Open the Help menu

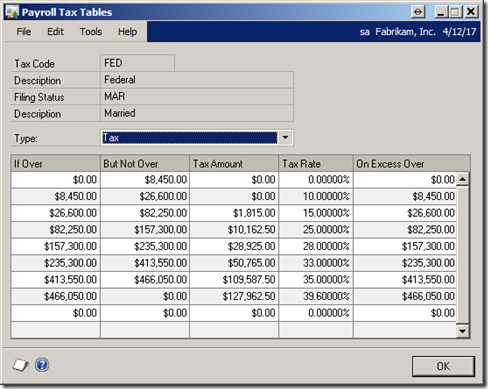click(127, 32)
